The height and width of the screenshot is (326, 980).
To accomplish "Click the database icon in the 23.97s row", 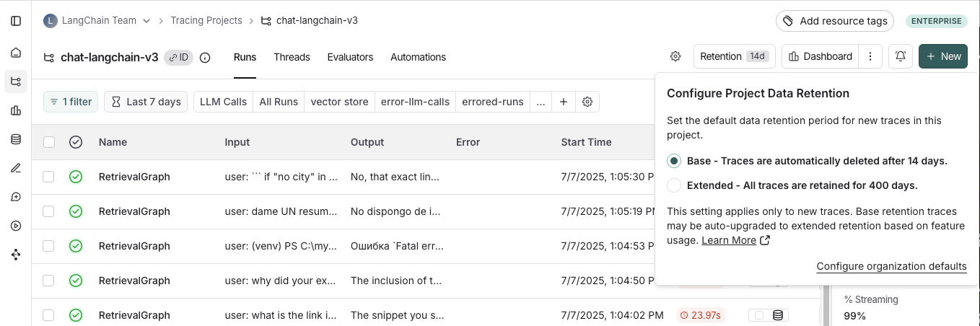I will coord(777,315).
